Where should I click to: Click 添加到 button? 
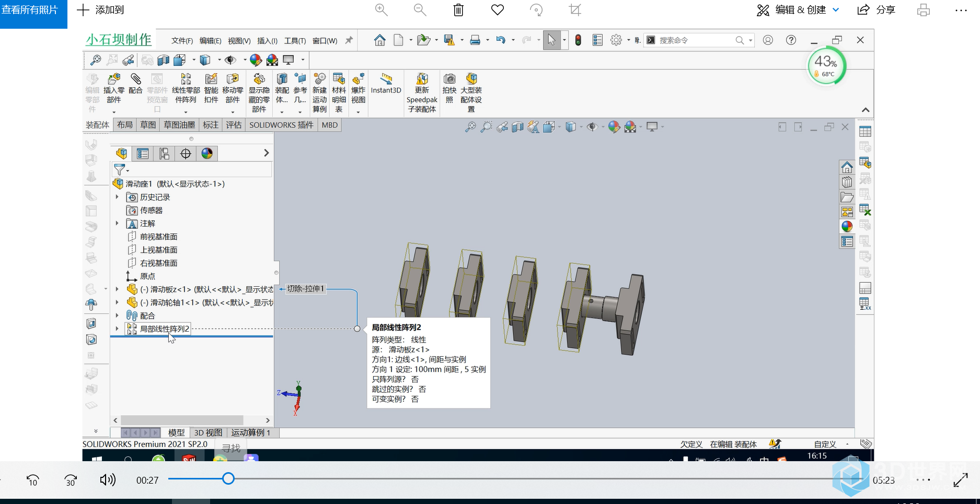click(x=101, y=10)
